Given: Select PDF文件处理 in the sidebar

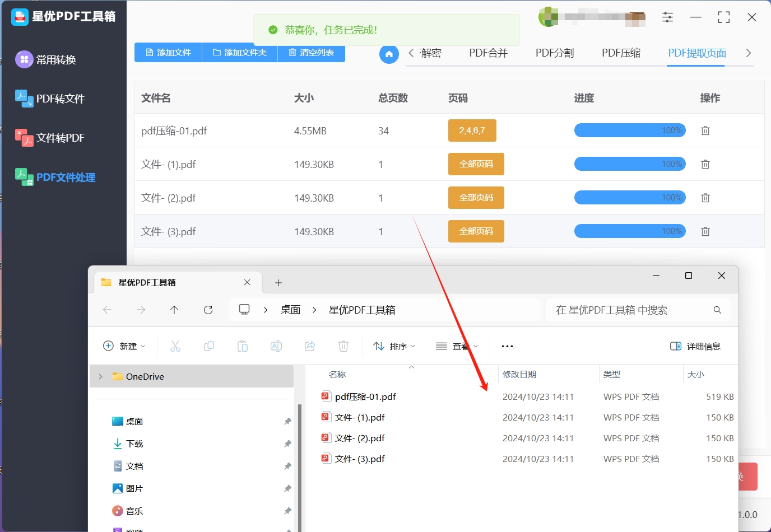Looking at the screenshot, I should point(55,177).
